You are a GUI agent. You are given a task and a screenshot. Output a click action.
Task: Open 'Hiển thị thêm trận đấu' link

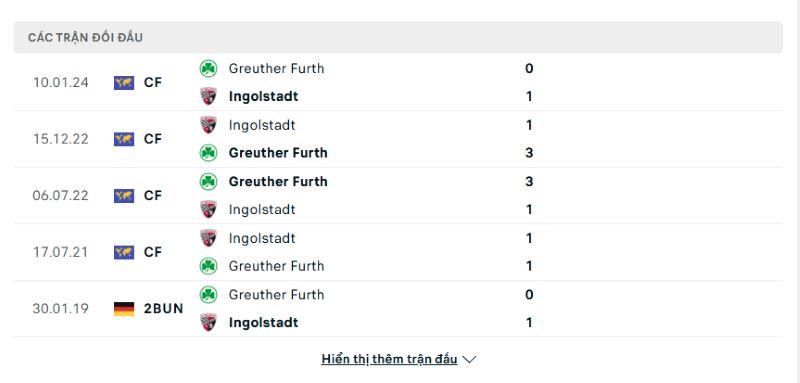click(x=389, y=359)
